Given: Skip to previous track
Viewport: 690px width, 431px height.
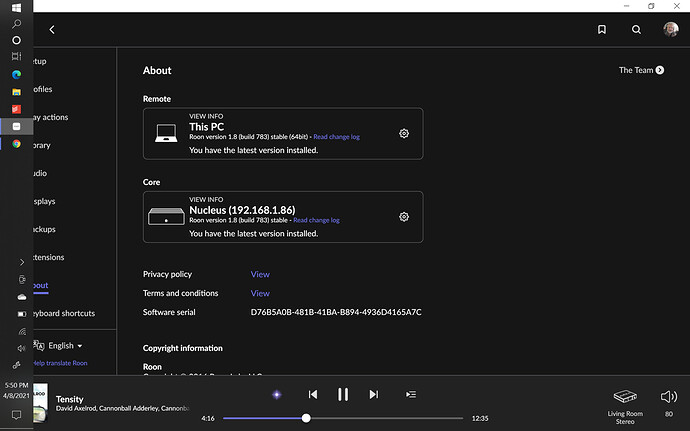Looking at the screenshot, I should pyautogui.click(x=313, y=394).
